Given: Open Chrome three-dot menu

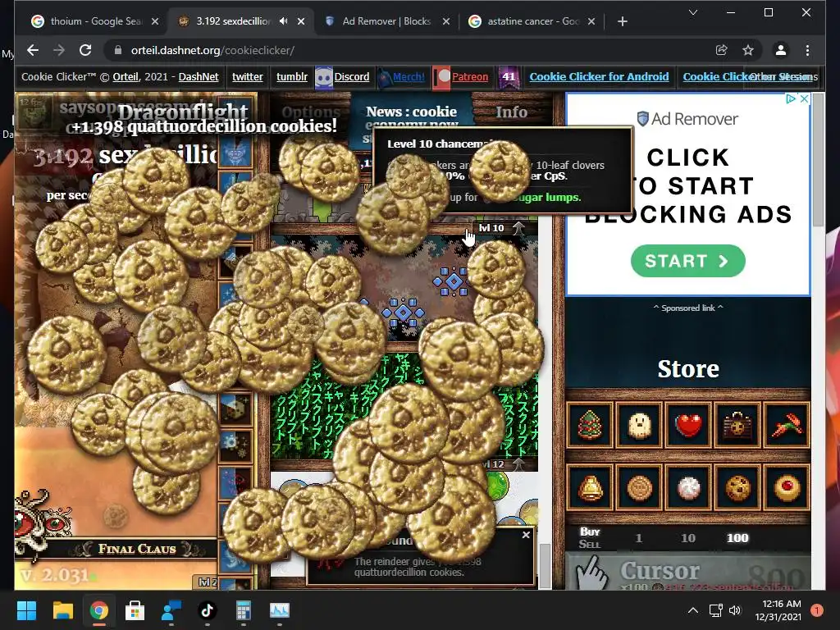Looking at the screenshot, I should pos(807,50).
